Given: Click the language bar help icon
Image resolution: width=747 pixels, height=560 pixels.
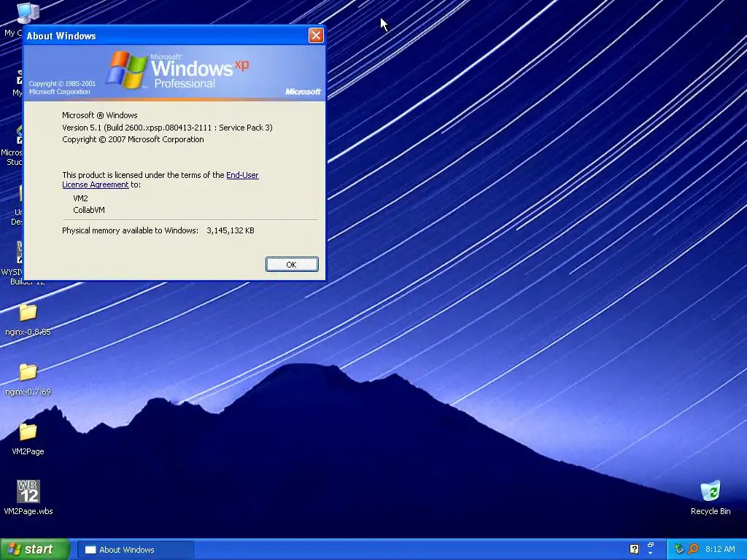Looking at the screenshot, I should coord(634,549).
